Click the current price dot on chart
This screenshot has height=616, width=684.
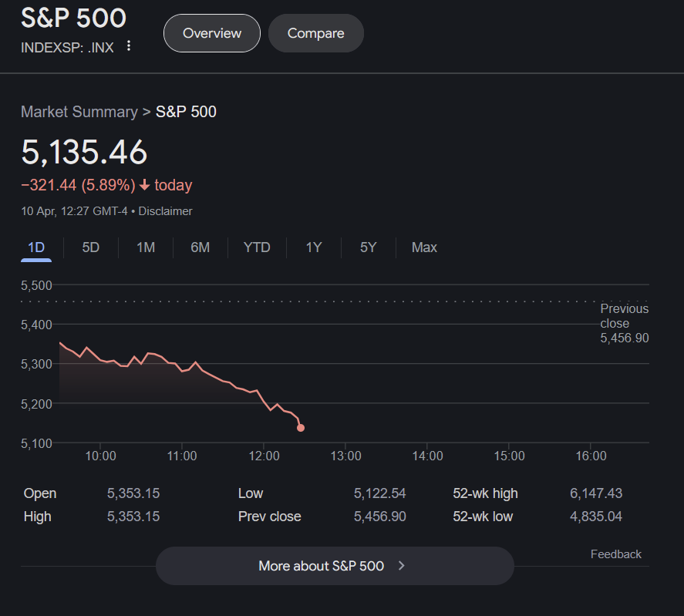pos(301,428)
